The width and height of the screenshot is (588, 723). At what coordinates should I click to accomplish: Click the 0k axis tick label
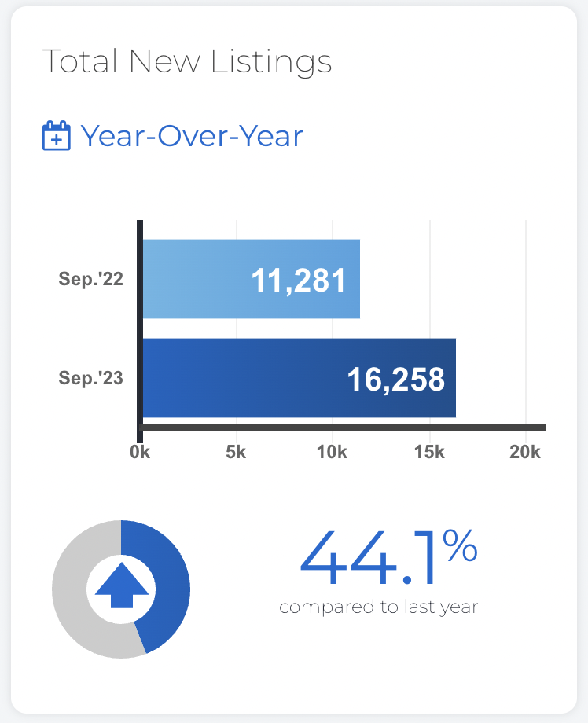[x=140, y=453]
